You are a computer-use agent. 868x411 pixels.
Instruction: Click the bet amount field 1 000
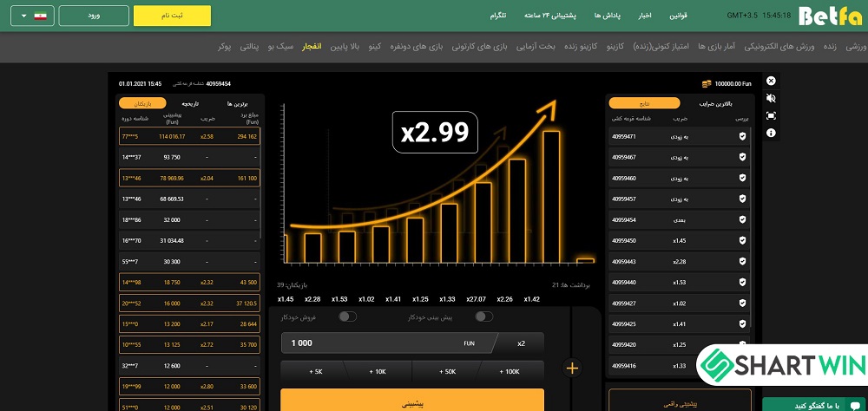tap(387, 343)
